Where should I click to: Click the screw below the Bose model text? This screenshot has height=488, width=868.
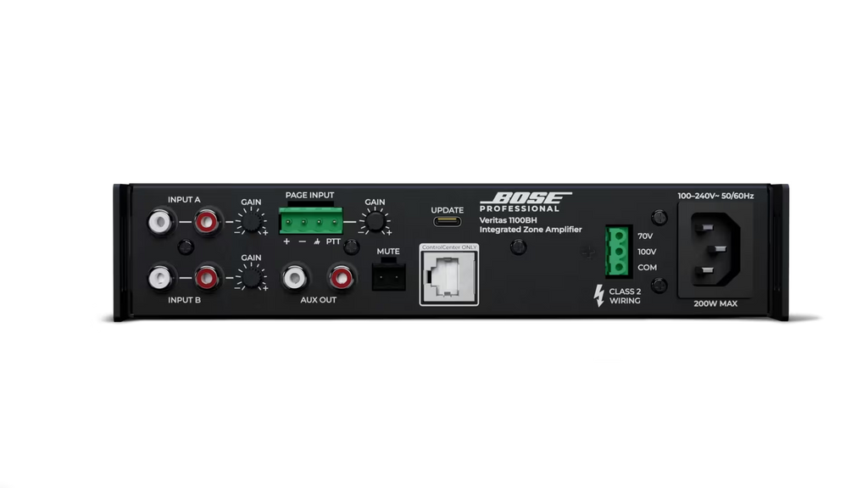(x=518, y=247)
